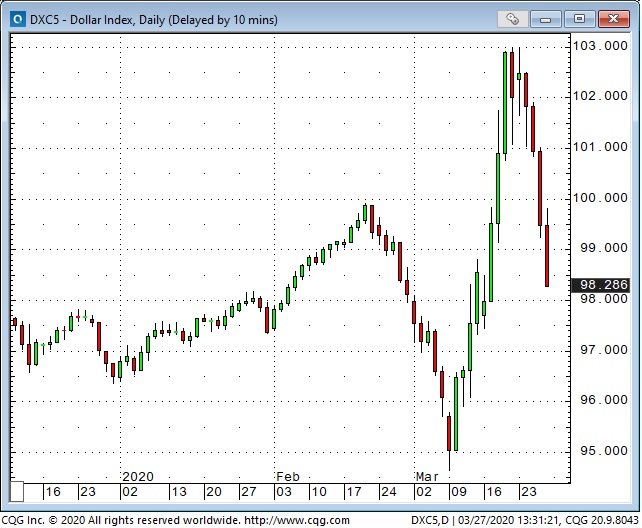Click the date label 20 on time axis
This screenshot has height=528, width=642.
(214, 492)
